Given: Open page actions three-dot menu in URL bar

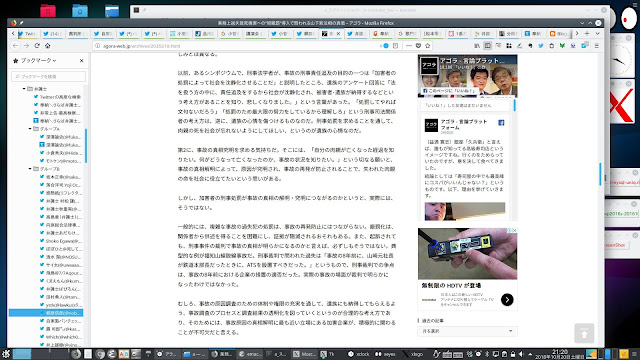Looking at the screenshot, I should [409, 46].
